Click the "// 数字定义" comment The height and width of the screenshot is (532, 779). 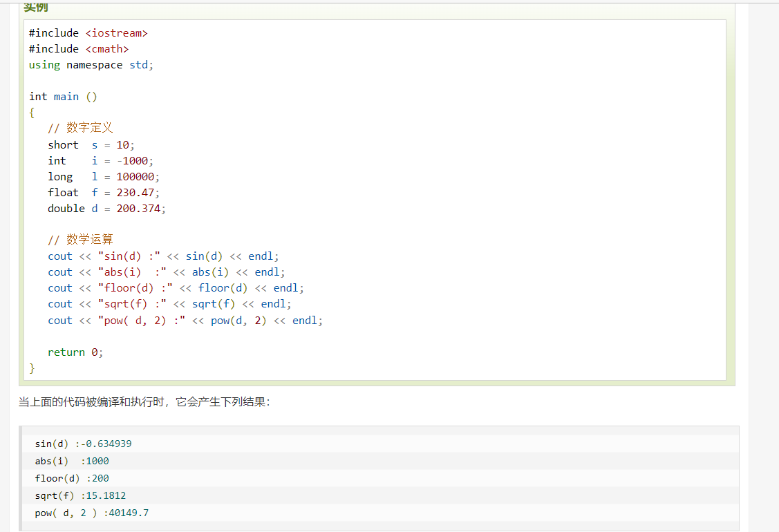click(x=80, y=128)
